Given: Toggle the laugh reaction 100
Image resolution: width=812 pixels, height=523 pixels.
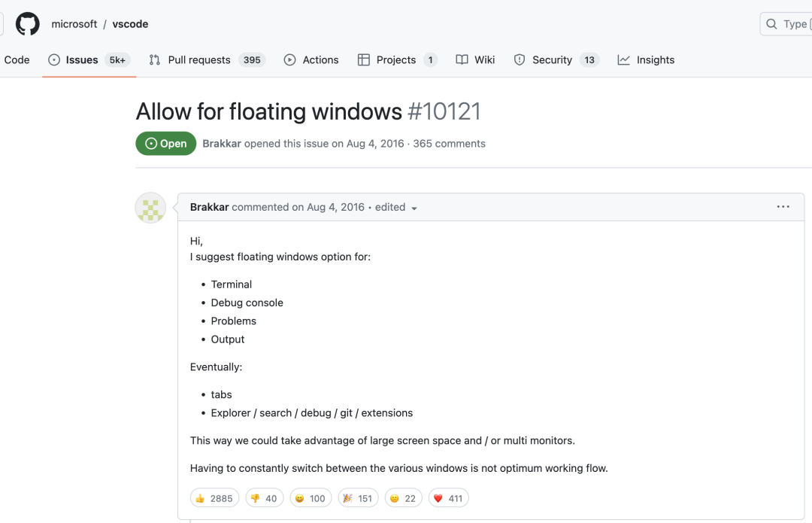Looking at the screenshot, I should 311,498.
